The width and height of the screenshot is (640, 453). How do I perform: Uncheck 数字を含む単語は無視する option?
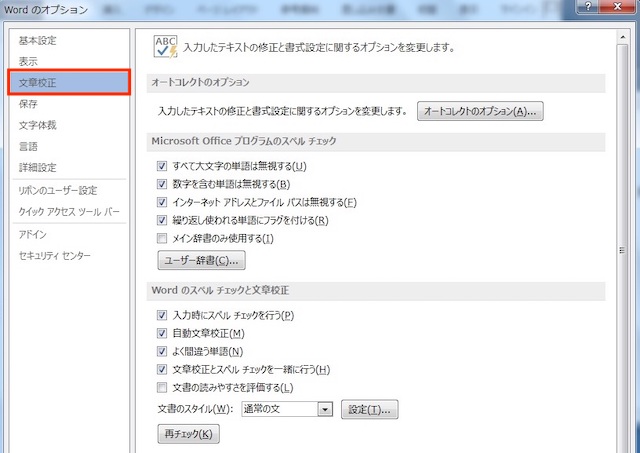162,184
